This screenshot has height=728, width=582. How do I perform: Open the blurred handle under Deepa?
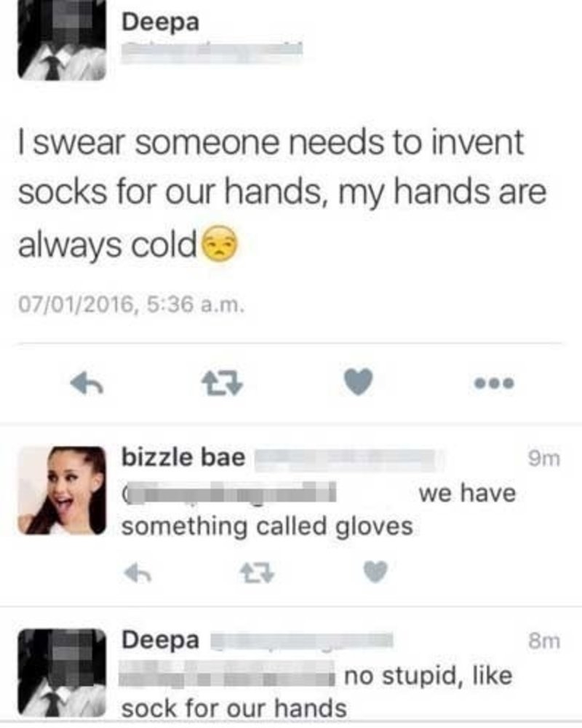[212, 51]
